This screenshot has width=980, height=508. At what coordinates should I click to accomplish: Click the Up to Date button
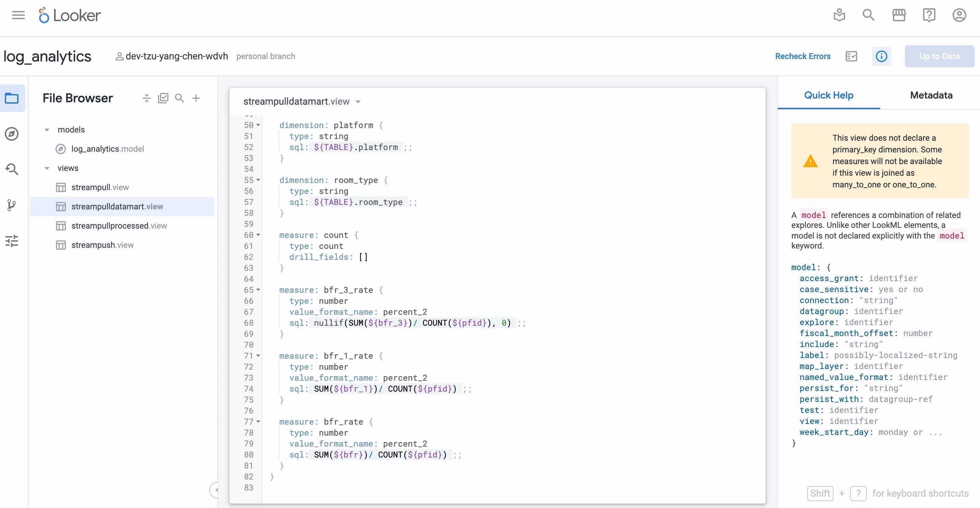[x=939, y=56]
